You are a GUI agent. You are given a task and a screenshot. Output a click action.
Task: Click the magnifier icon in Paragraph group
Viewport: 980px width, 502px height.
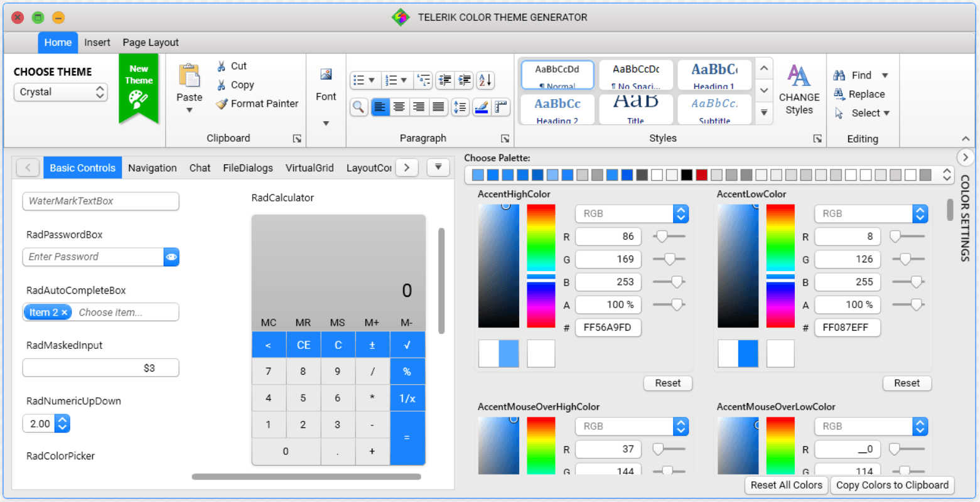pyautogui.click(x=358, y=107)
